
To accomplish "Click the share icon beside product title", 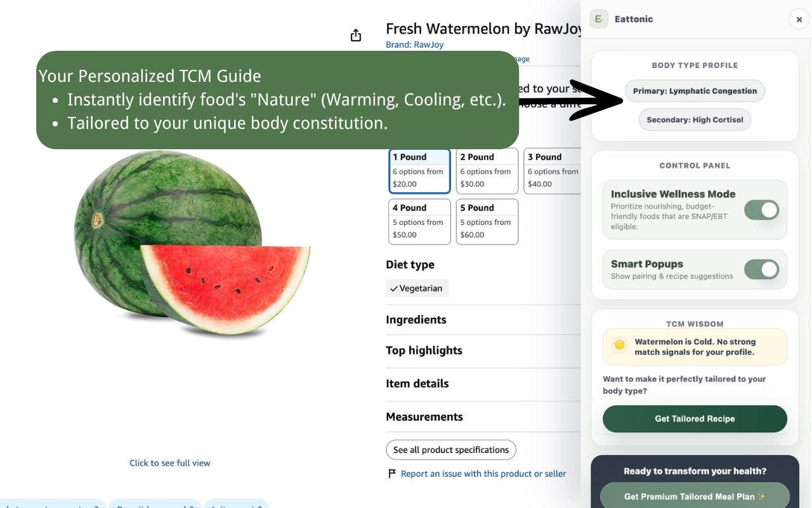I will pyautogui.click(x=356, y=36).
